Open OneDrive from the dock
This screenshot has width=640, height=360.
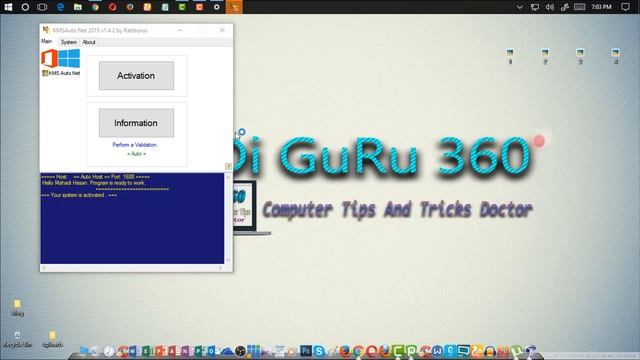(x=227, y=352)
